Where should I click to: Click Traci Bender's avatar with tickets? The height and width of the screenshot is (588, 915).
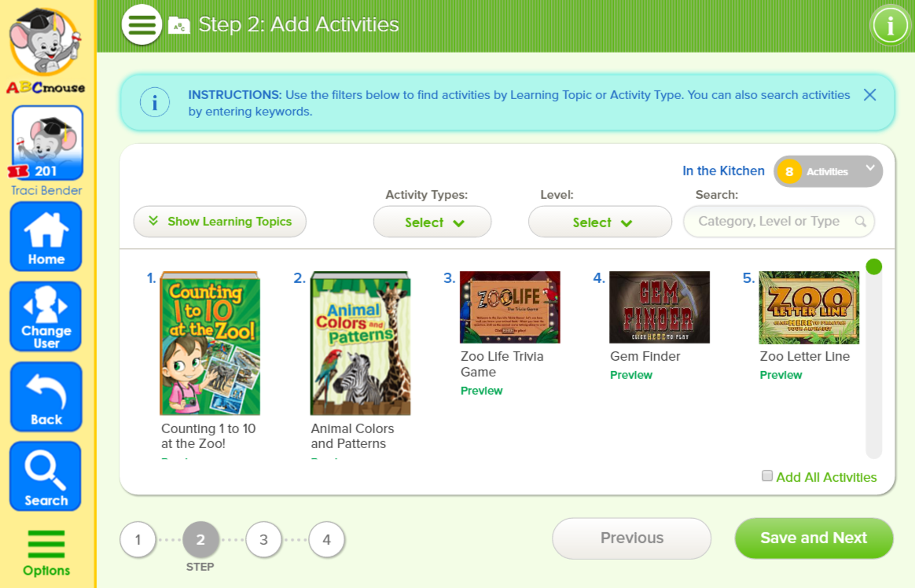point(46,143)
